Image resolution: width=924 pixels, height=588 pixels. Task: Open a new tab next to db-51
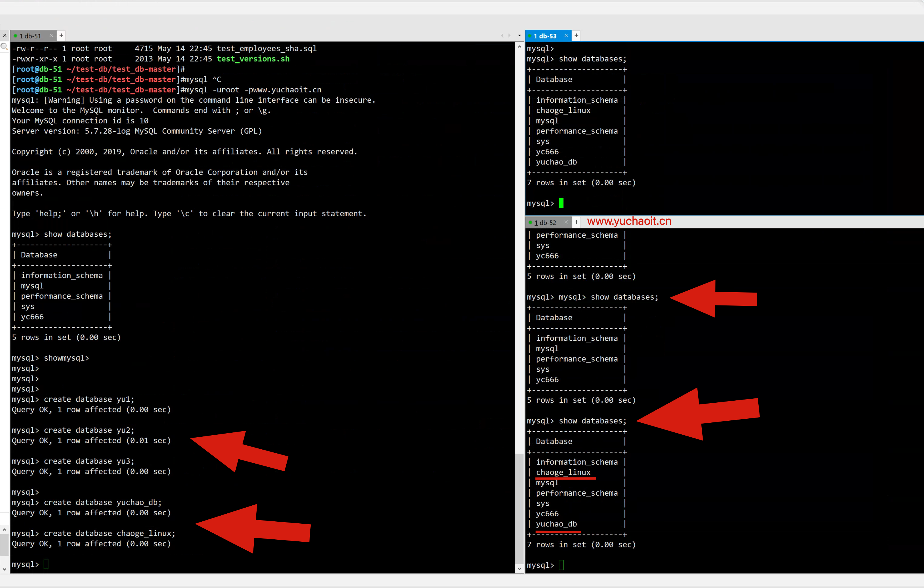62,35
